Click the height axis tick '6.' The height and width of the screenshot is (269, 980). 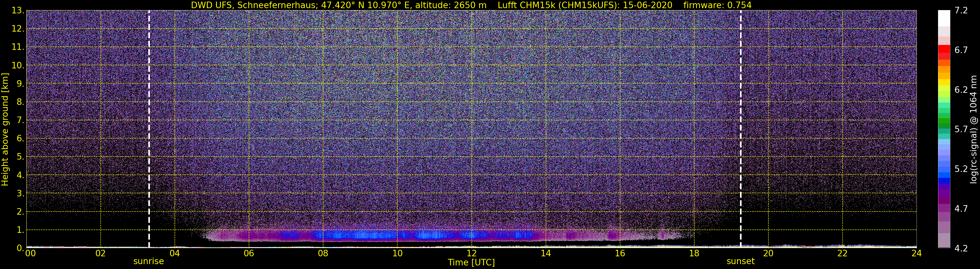pos(20,139)
